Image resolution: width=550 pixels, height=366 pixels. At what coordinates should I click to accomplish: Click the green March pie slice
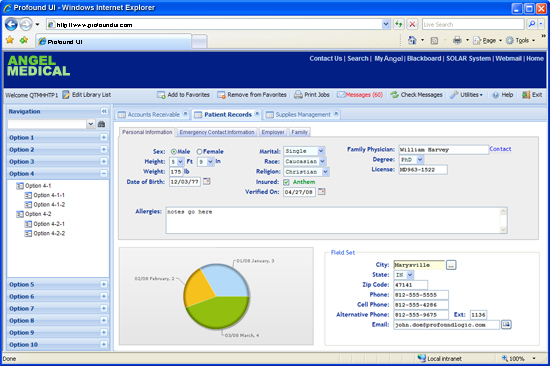[x=217, y=313]
